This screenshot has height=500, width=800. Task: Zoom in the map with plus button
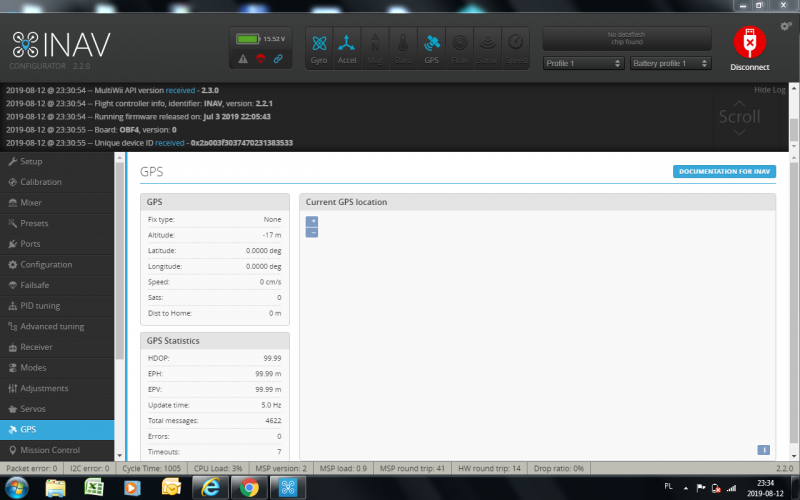[x=312, y=220]
